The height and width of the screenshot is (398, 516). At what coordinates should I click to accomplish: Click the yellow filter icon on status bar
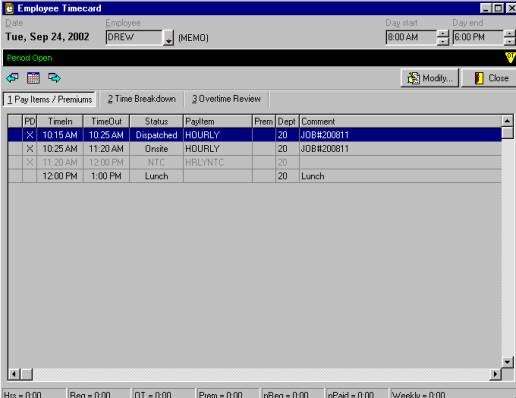[x=510, y=57]
